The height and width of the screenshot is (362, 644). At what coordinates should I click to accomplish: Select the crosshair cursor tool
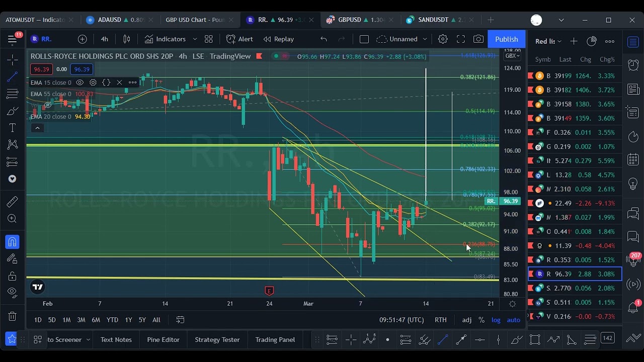(x=13, y=60)
